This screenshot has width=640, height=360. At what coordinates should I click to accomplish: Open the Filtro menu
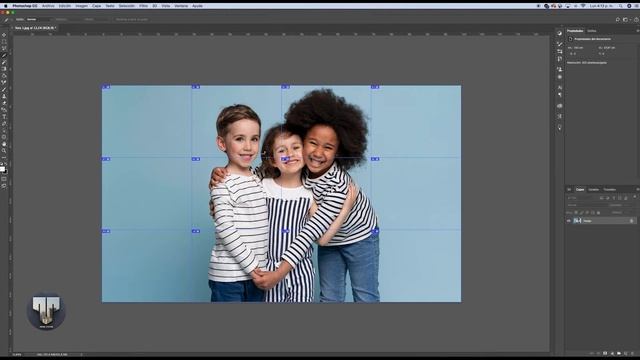[143, 6]
